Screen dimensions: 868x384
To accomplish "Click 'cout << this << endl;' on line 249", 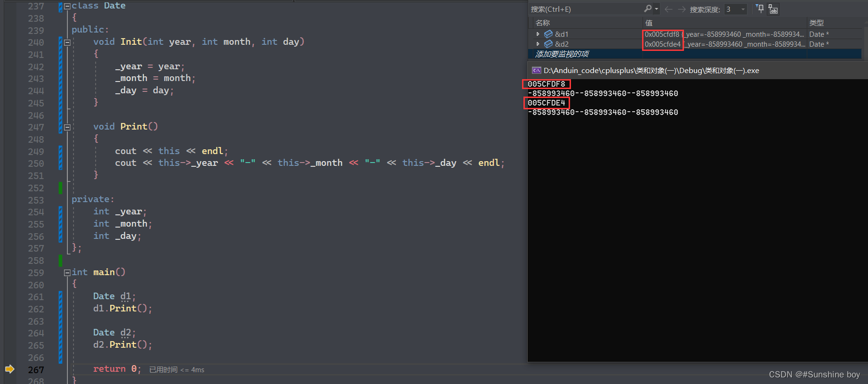I will (x=171, y=151).
